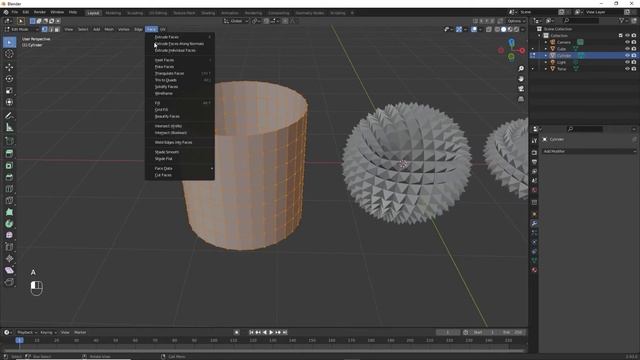Select the Rip Region tool

pyautogui.click(x=9, y=282)
